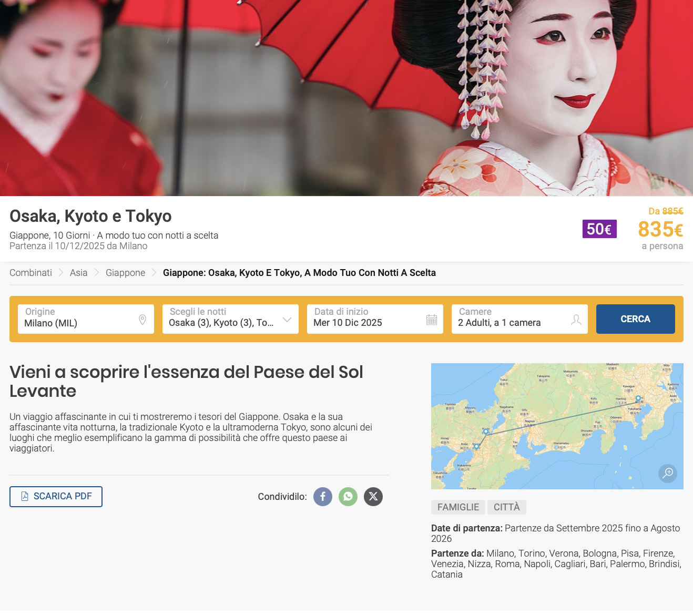This screenshot has width=693, height=616.
Task: Go to Giappone breadcrumb link
Action: coord(126,273)
